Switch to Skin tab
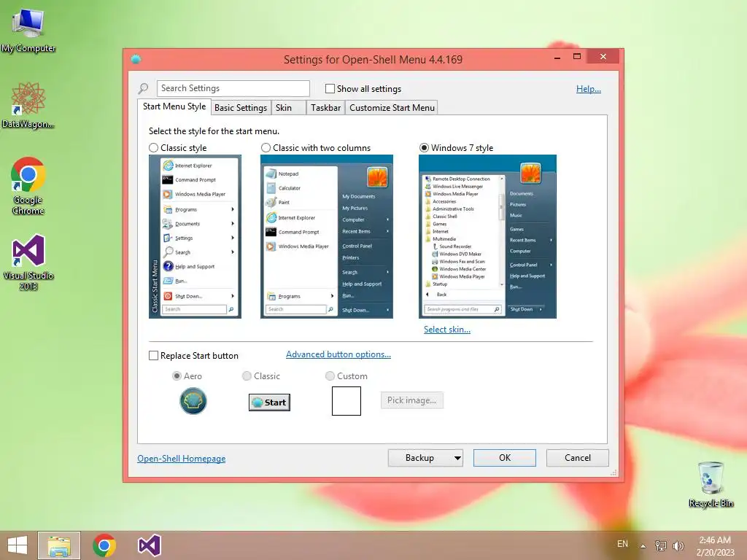Image resolution: width=747 pixels, height=560 pixels. click(x=287, y=108)
